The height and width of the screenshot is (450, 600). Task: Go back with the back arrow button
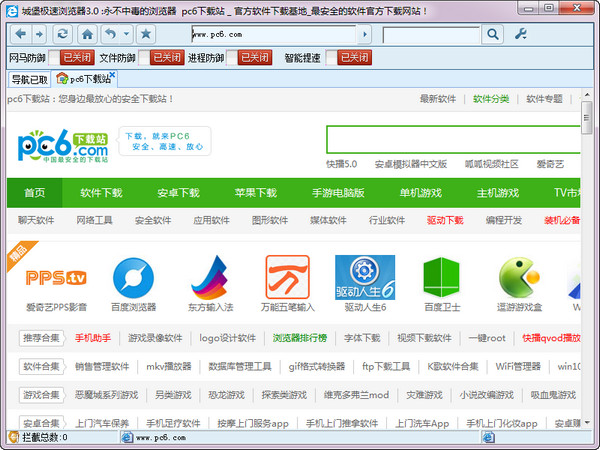tap(20, 34)
